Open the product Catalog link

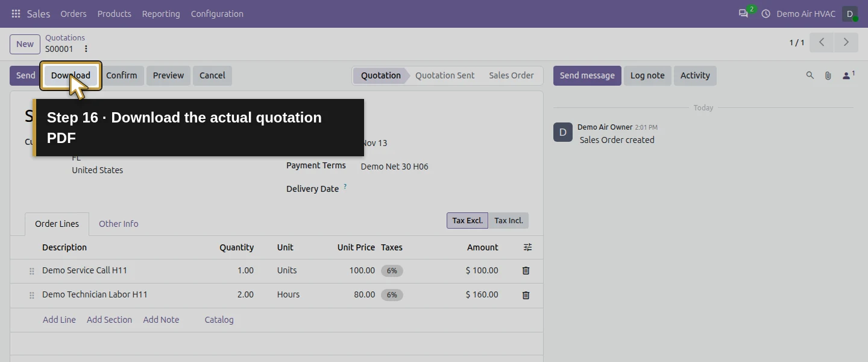coord(219,320)
